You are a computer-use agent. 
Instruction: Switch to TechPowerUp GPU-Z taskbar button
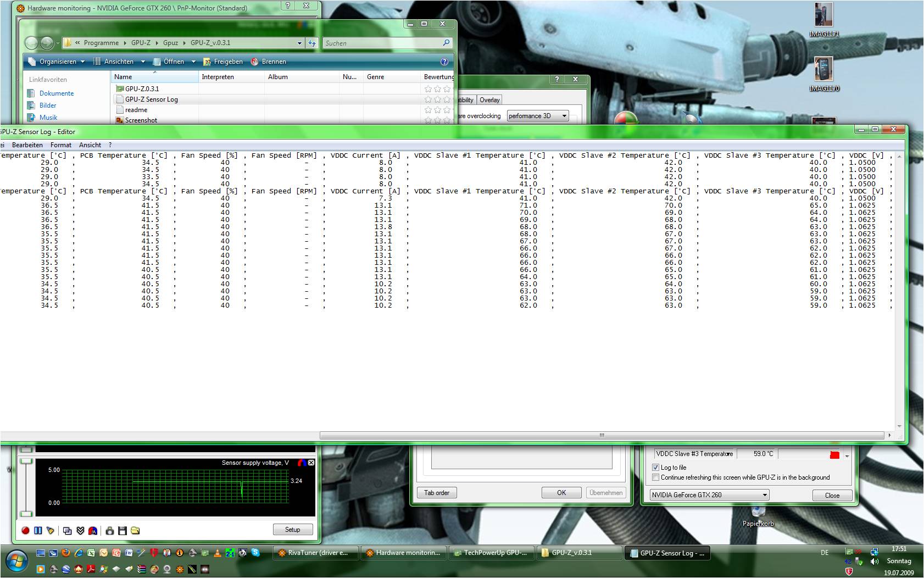coord(491,553)
